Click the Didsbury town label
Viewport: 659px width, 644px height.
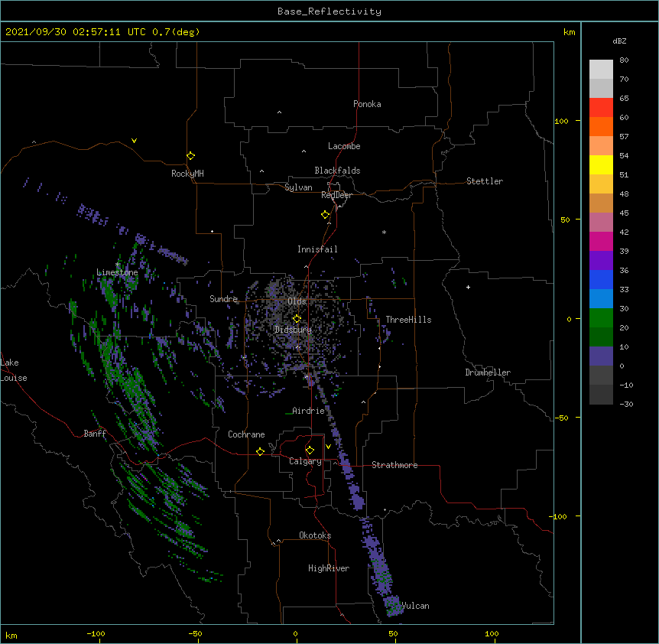click(x=293, y=330)
